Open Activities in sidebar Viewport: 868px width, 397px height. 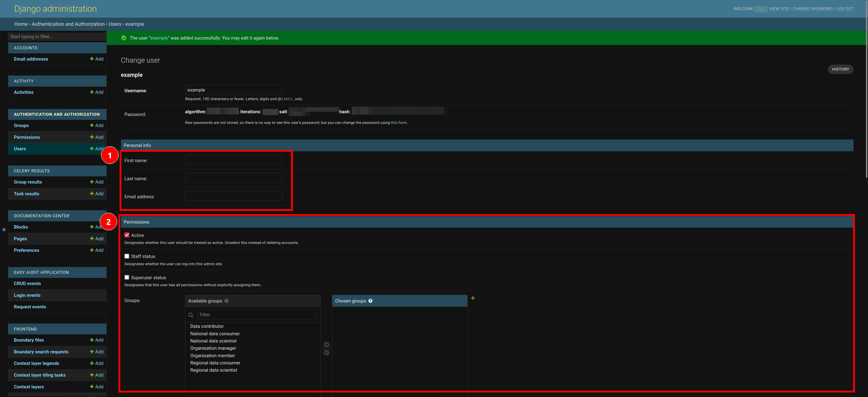click(x=24, y=92)
